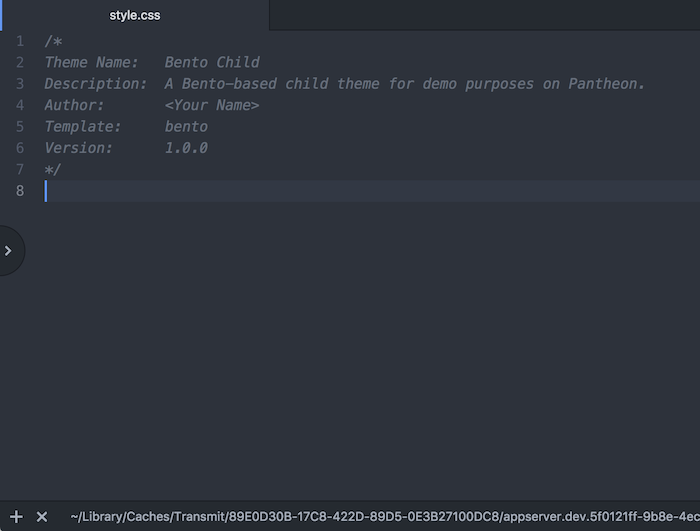Image resolution: width=700 pixels, height=531 pixels.
Task: Switch to the style.css tab
Action: (135, 15)
